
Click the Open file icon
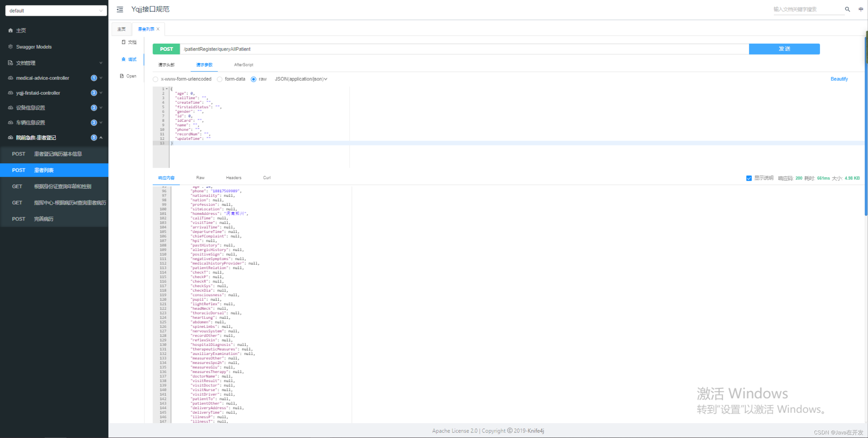122,76
